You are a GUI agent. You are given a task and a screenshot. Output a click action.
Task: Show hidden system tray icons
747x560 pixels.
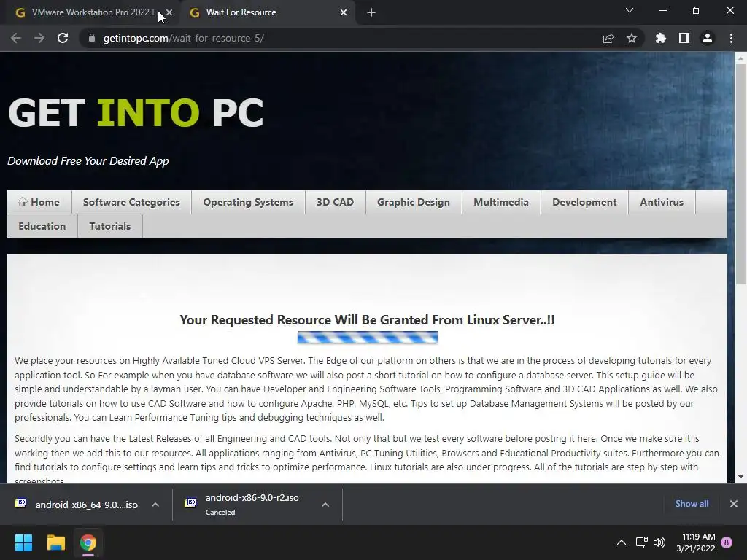click(622, 542)
